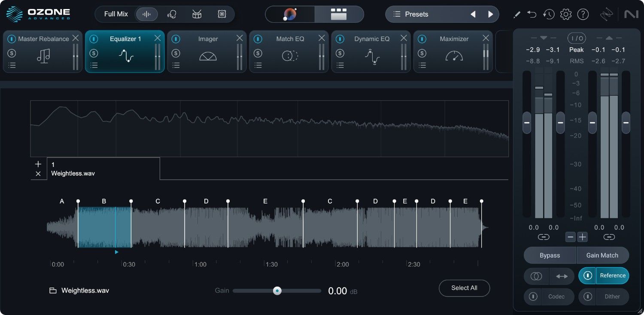Open the Dynamic EQ module preset list
This screenshot has width=644, height=315.
(340, 65)
